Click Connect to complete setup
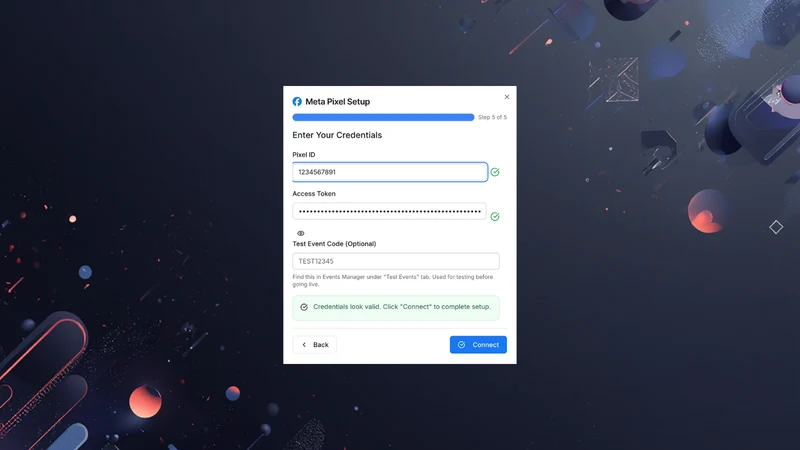Image resolution: width=800 pixels, height=450 pixels. [x=478, y=344]
